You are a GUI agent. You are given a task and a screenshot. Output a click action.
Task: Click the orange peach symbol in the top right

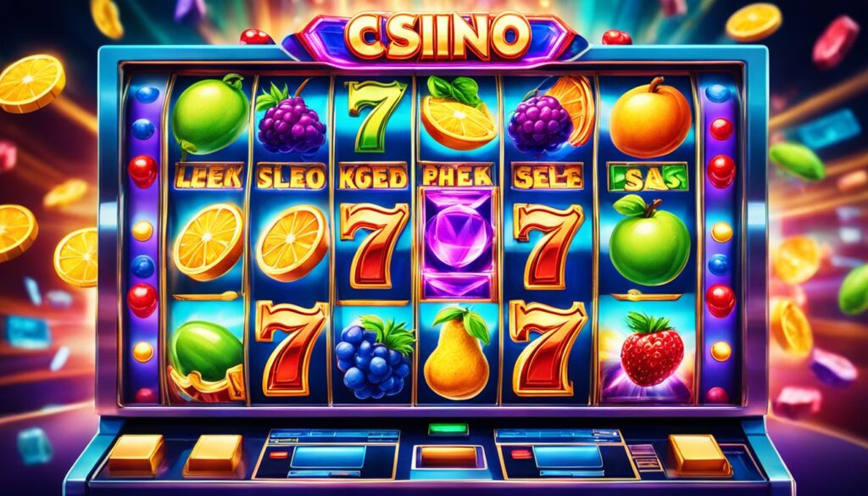click(650, 118)
